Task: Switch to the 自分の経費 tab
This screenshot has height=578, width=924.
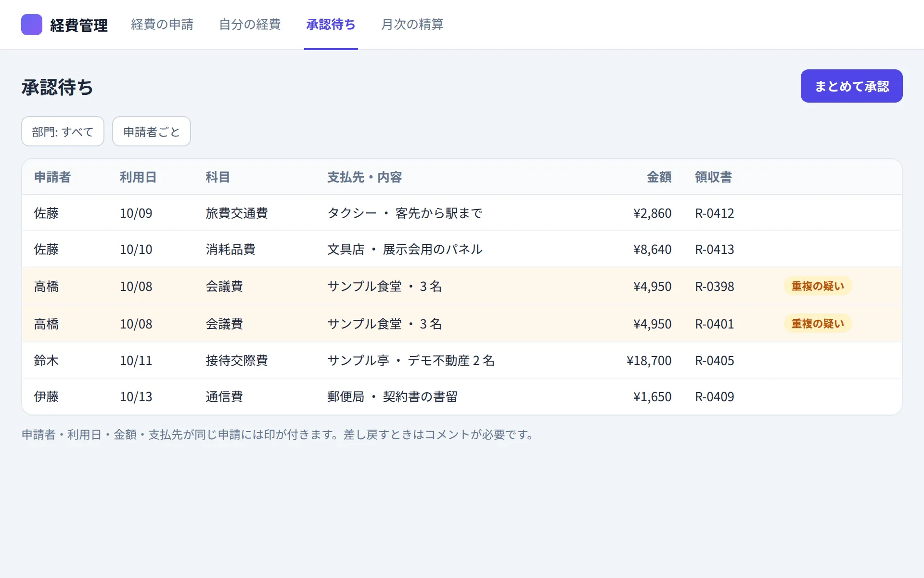Action: pyautogui.click(x=250, y=25)
